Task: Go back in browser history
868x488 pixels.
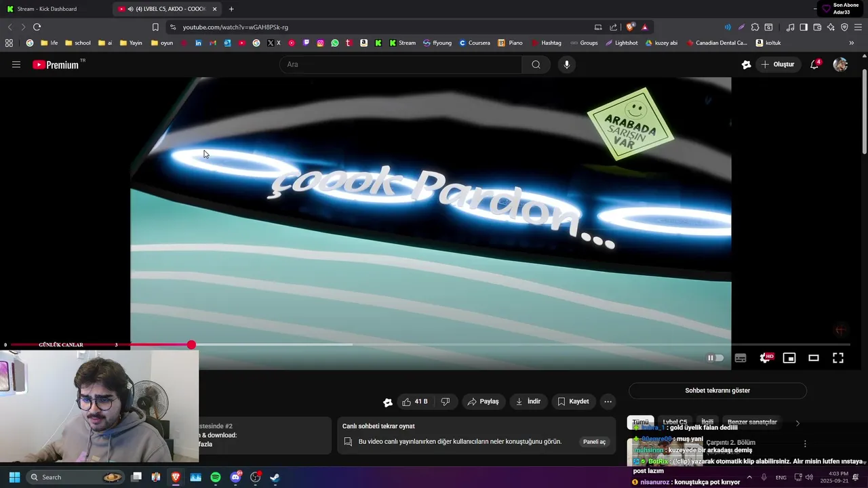Action: (x=9, y=27)
